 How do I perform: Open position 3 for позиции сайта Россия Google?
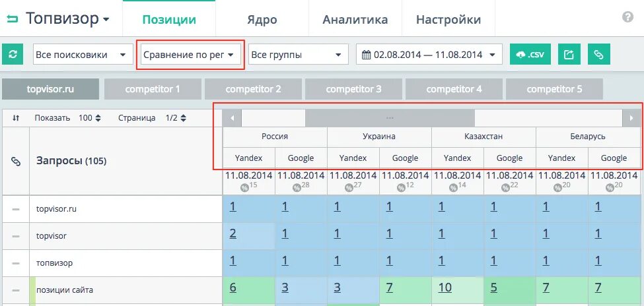(285, 288)
